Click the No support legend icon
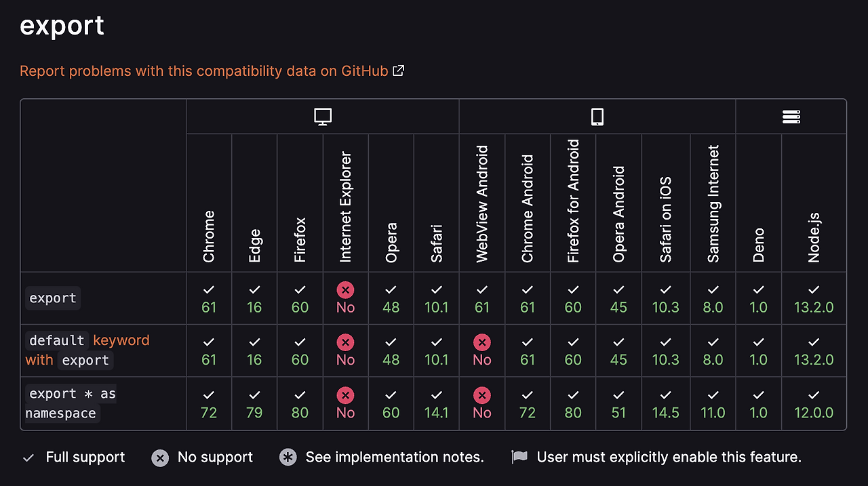Screen dimensions: 868x486 [160, 458]
